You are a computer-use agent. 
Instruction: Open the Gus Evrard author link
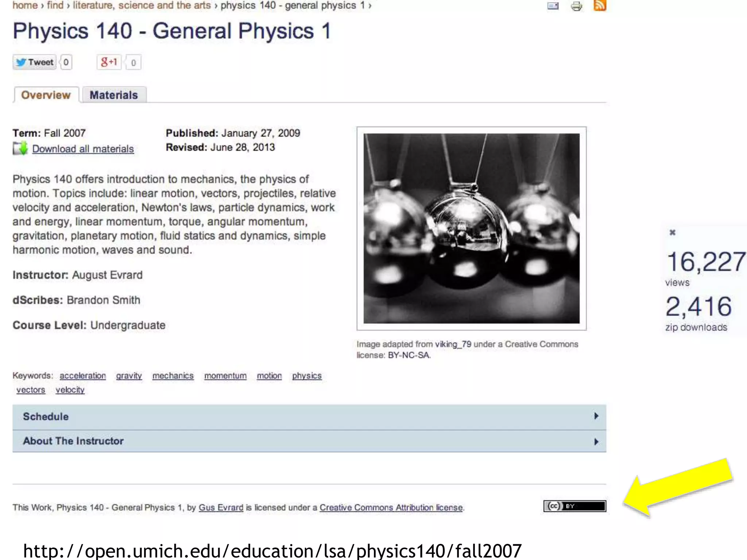coord(221,507)
